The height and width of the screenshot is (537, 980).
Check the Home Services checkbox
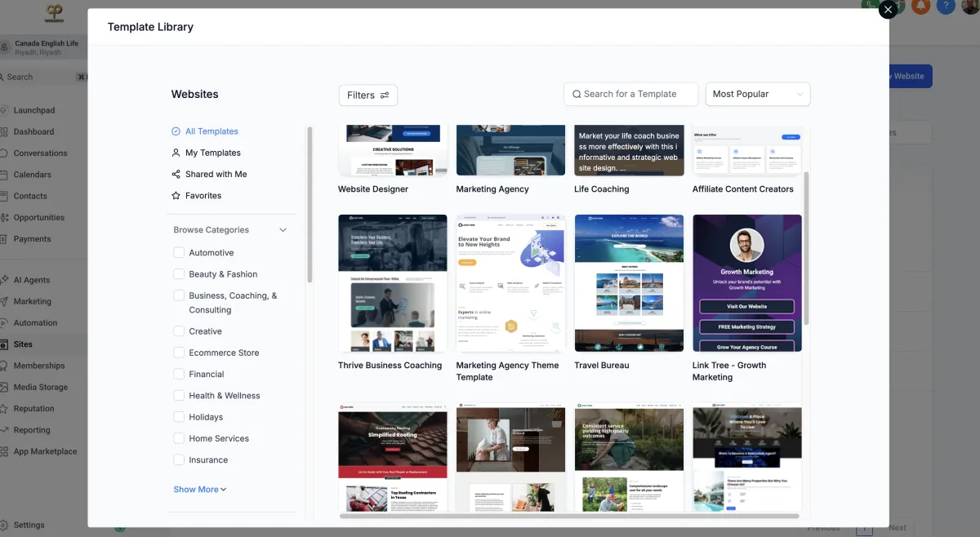179,438
